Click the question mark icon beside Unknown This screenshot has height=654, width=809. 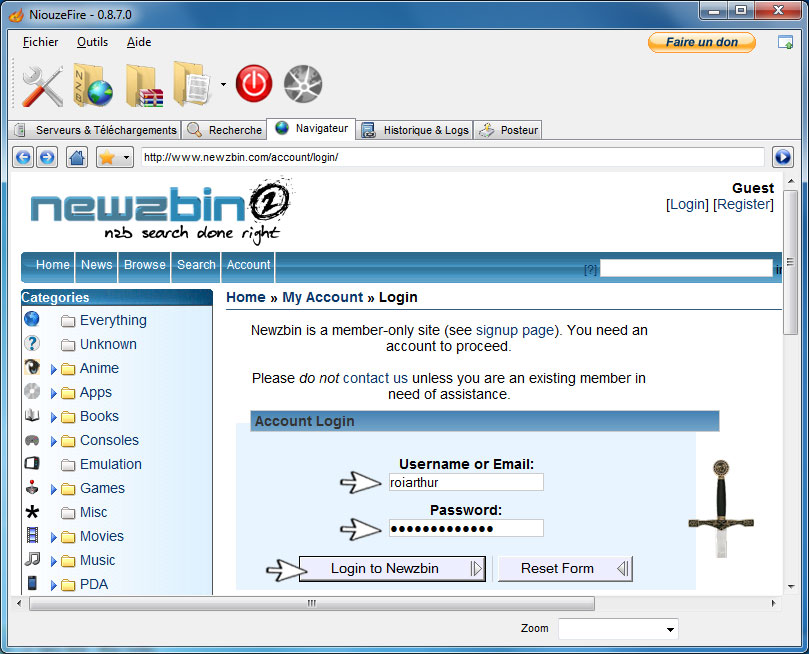(32, 343)
